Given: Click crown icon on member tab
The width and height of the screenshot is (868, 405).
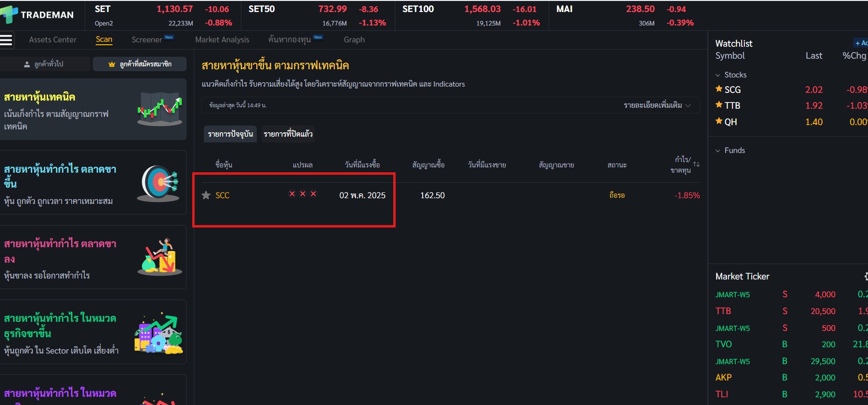Looking at the screenshot, I should pyautogui.click(x=112, y=64).
